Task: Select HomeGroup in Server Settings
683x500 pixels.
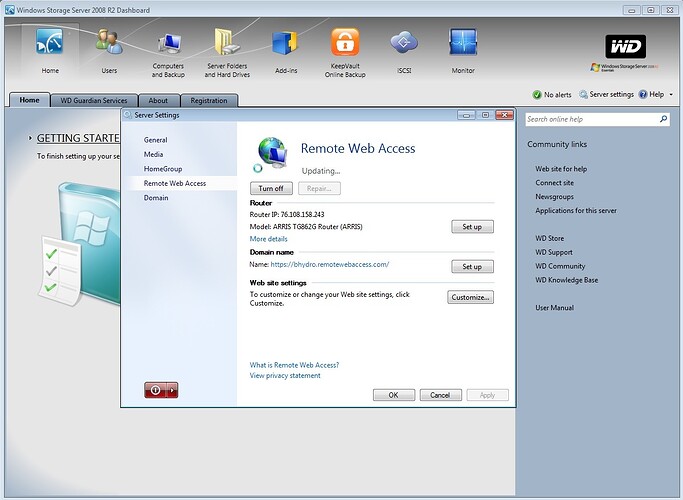Action: tap(163, 169)
